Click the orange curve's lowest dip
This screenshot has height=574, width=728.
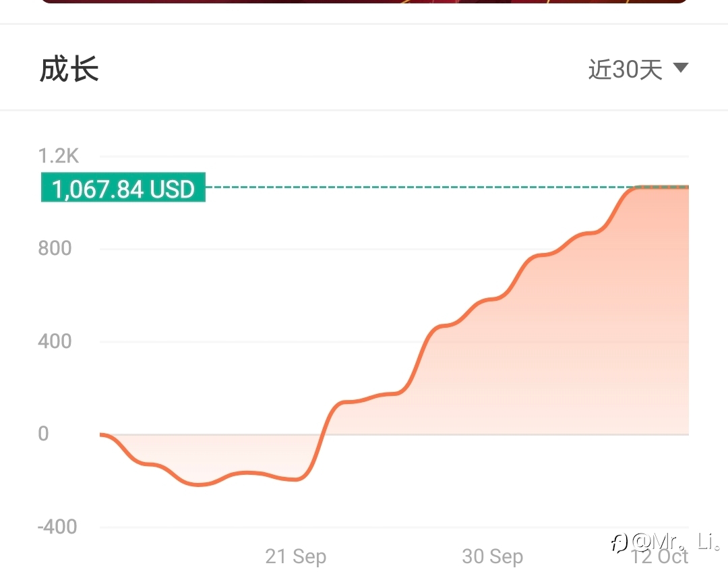(199, 484)
